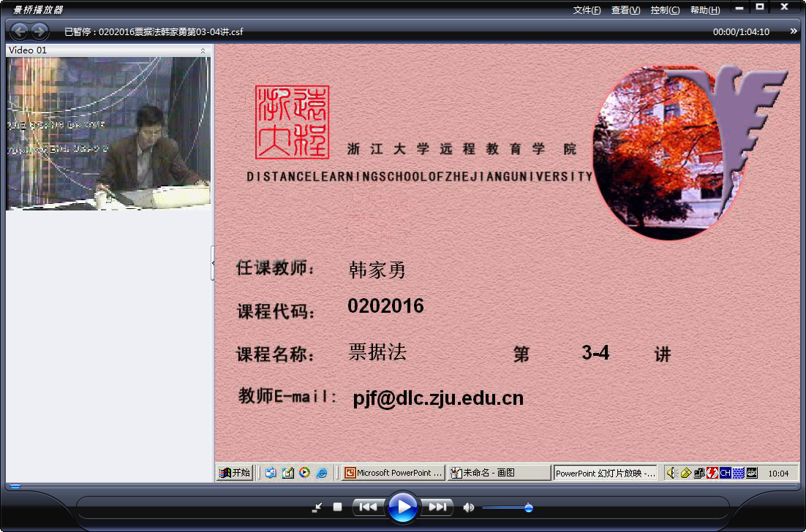The image size is (806, 532).
Task: Adjust the volume slider knob
Action: coord(528,508)
